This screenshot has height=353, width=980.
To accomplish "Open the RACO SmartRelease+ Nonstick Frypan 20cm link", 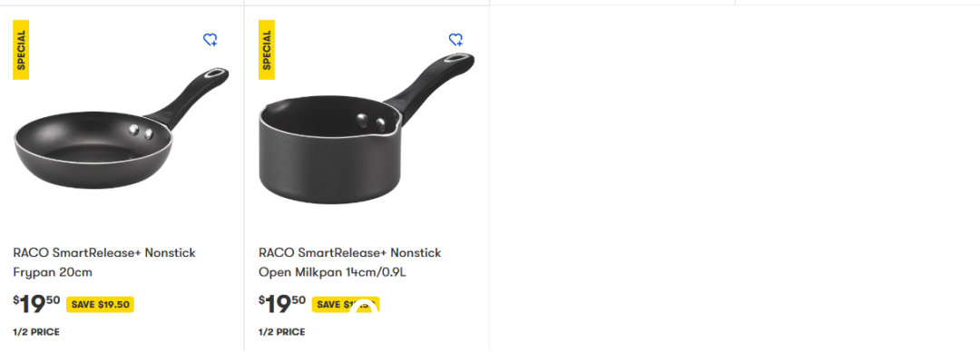I will 104,263.
